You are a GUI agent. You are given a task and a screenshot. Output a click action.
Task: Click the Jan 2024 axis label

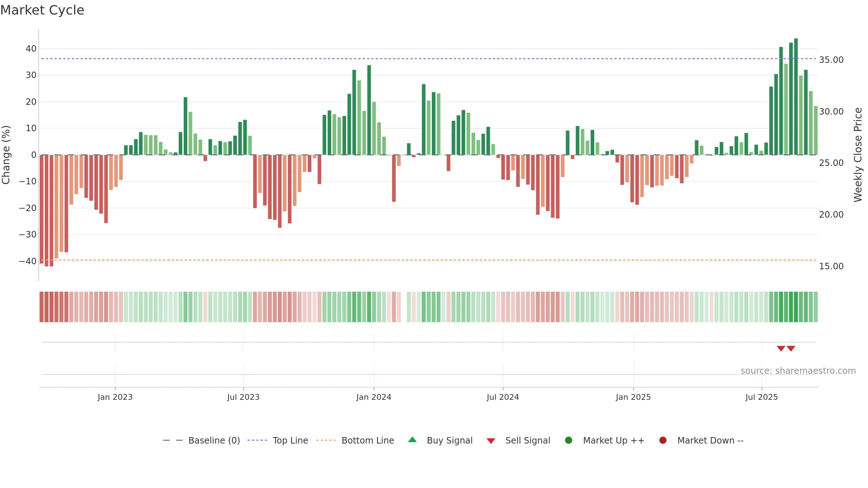click(x=374, y=397)
